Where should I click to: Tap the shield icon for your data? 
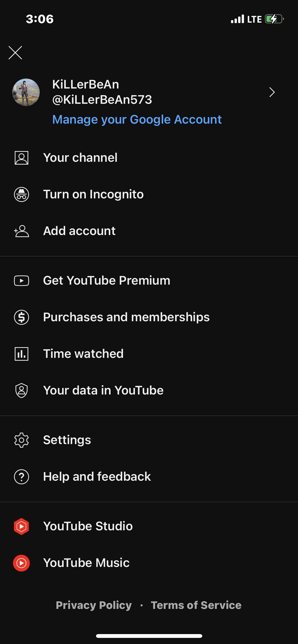click(21, 390)
